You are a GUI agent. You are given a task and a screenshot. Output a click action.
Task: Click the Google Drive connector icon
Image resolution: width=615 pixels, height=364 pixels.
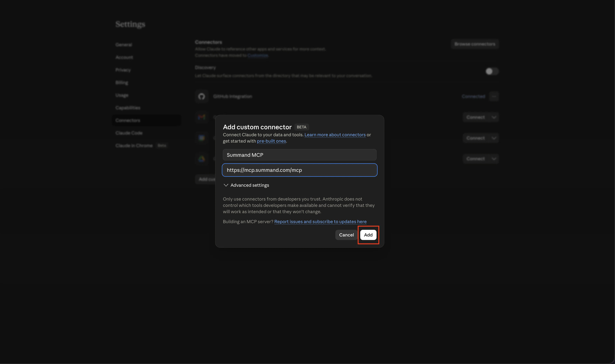pyautogui.click(x=202, y=159)
